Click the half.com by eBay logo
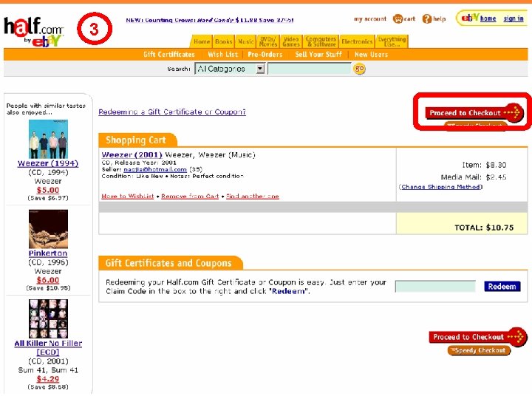The height and width of the screenshot is (399, 532). (x=33, y=31)
